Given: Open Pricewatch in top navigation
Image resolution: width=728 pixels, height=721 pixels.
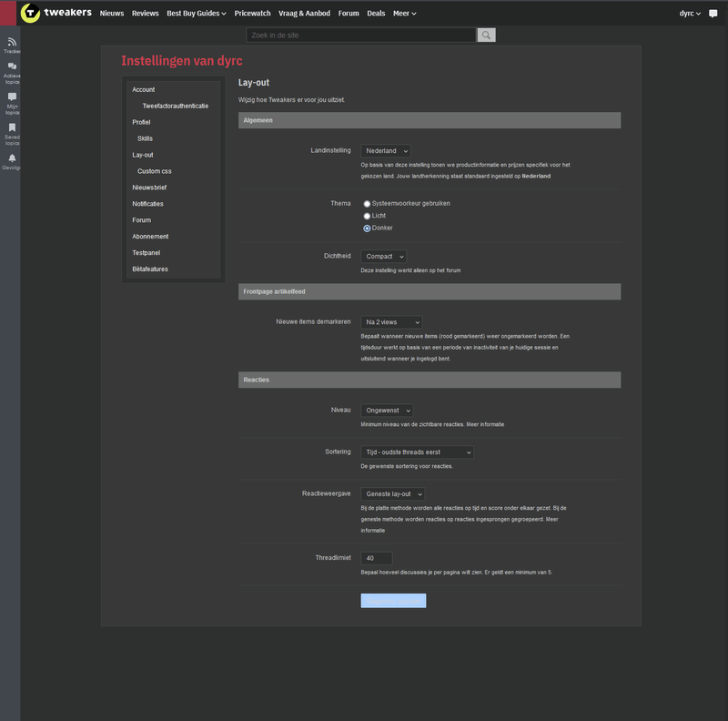Looking at the screenshot, I should click(x=253, y=14).
